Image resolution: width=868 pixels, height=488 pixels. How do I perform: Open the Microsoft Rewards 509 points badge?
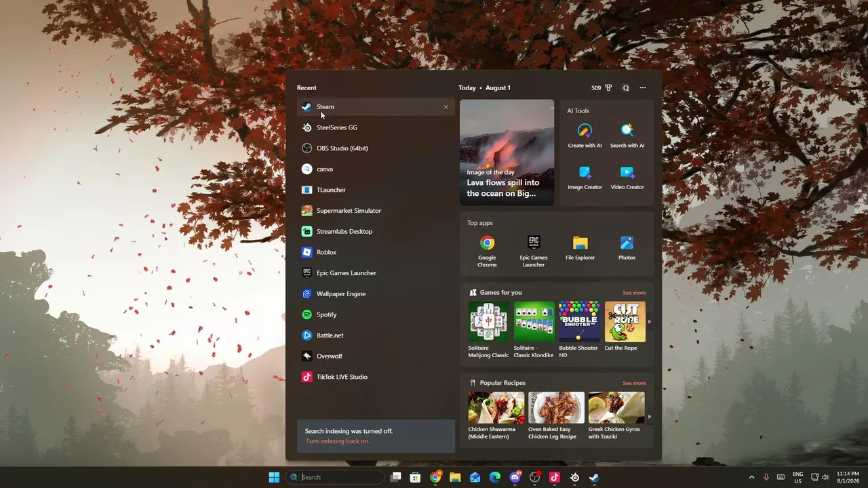point(601,88)
